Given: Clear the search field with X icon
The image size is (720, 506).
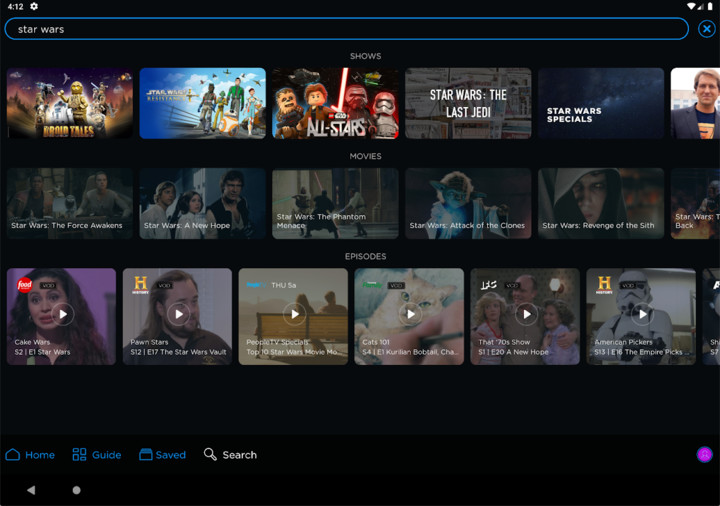Looking at the screenshot, I should [x=706, y=29].
